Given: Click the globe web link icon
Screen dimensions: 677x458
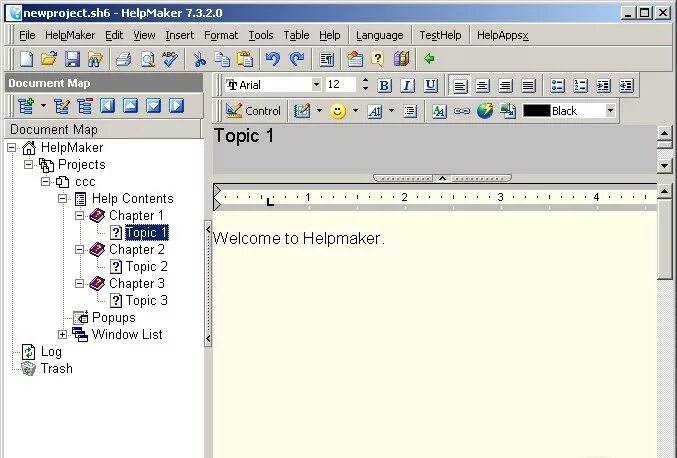Looking at the screenshot, I should pos(485,111).
